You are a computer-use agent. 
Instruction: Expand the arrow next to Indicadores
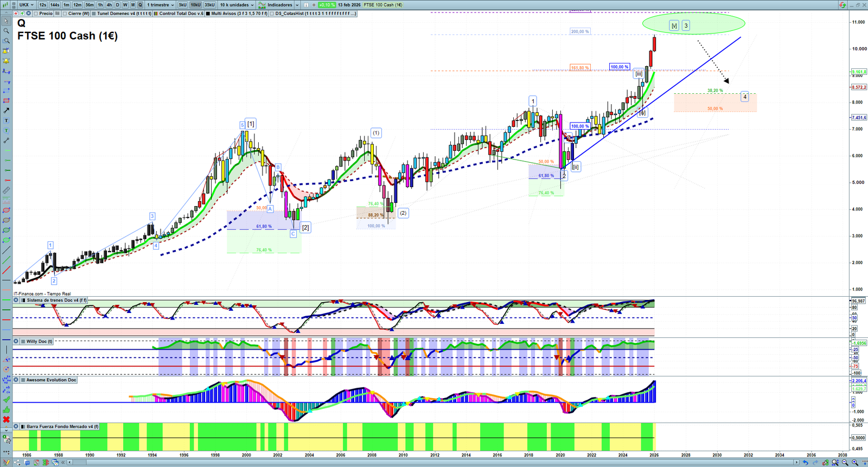click(x=297, y=5)
